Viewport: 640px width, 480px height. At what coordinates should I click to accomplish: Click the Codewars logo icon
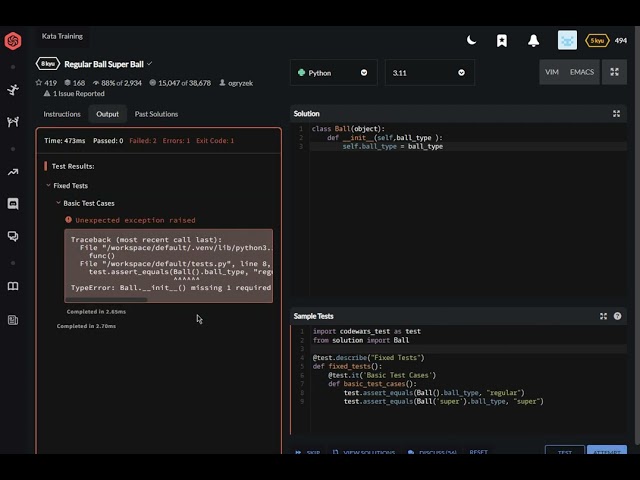(13, 41)
